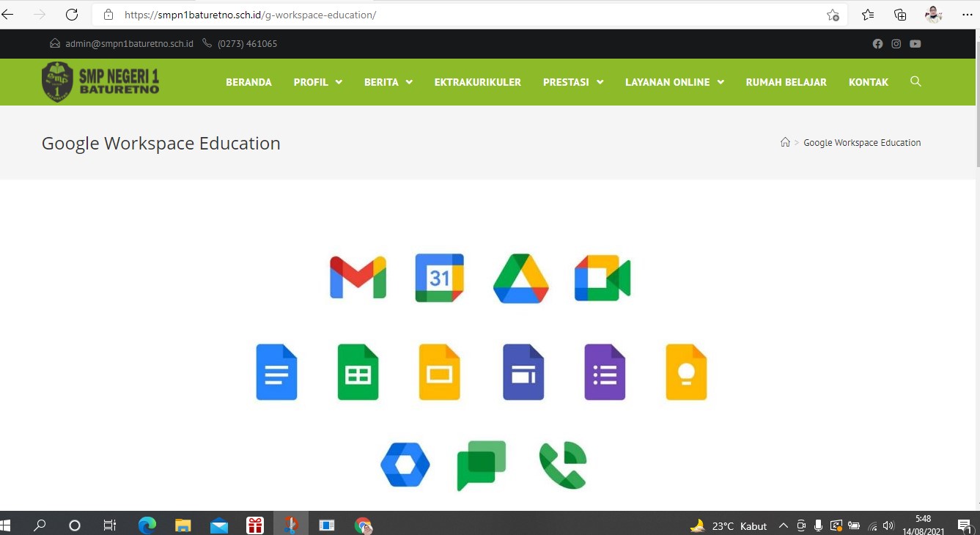
Task: Click the breadcrumb home icon
Action: click(785, 142)
